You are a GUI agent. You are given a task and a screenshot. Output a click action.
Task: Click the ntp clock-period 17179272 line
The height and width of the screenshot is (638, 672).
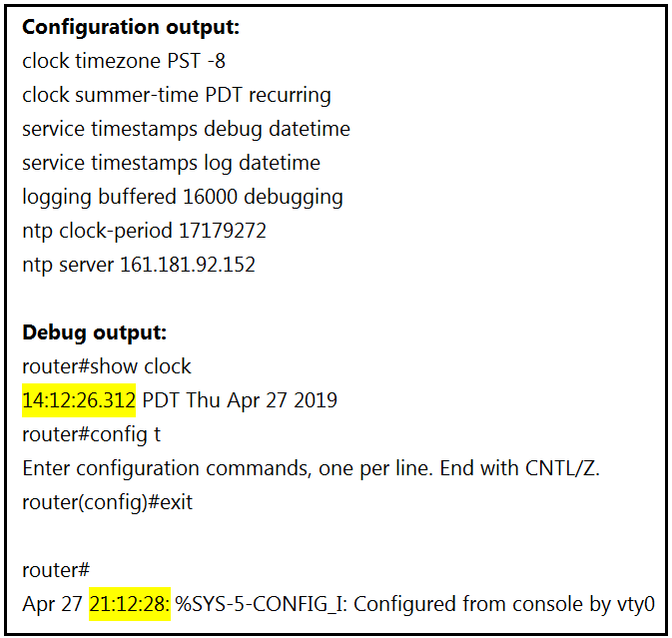click(144, 231)
